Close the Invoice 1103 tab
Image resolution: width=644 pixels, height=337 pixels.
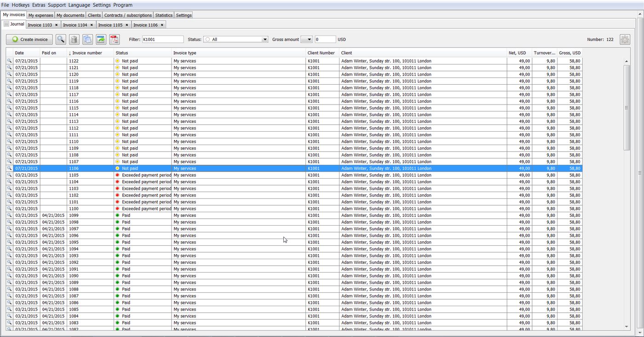coord(56,25)
